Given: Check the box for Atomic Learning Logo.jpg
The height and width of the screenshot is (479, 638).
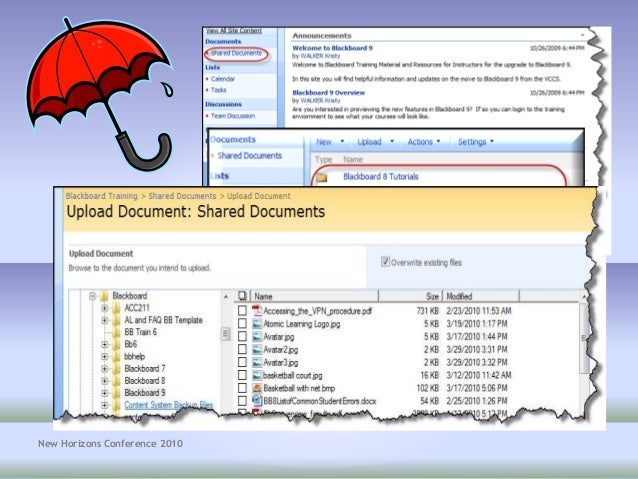Looking at the screenshot, I should (x=242, y=324).
